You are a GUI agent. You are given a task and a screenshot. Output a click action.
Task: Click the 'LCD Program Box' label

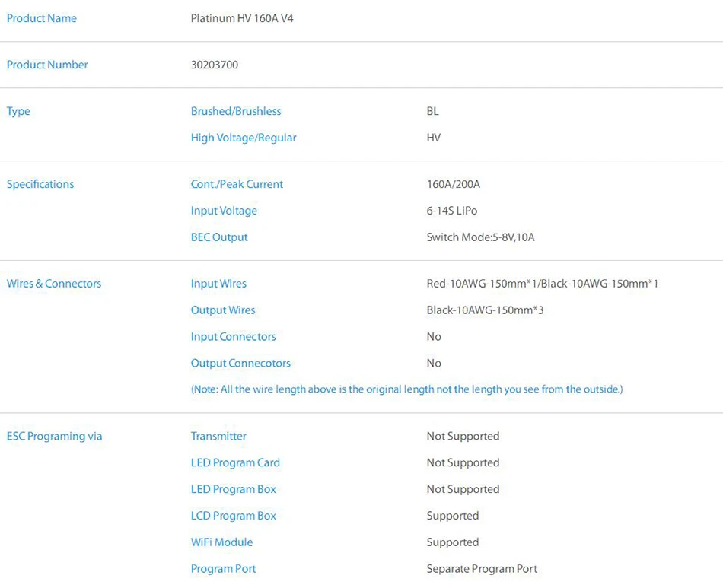tap(234, 516)
